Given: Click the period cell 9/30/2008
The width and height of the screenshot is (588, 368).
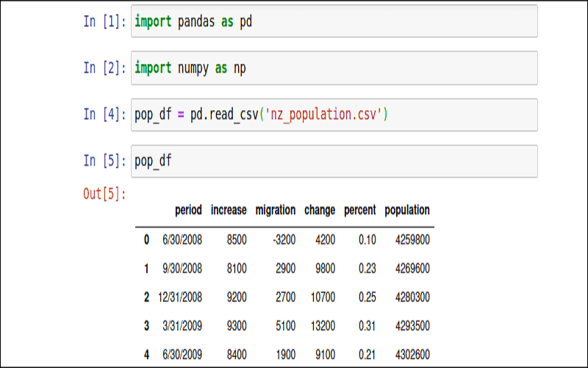Looking at the screenshot, I should pos(182,269).
